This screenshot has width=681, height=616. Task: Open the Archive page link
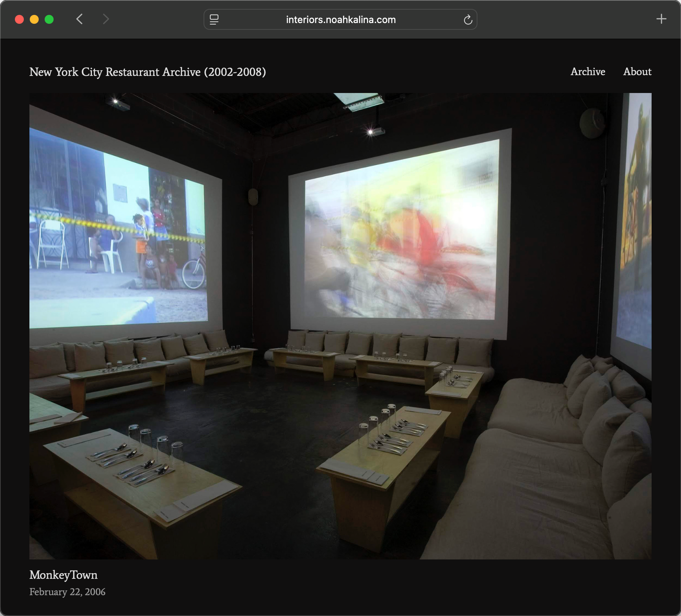(x=588, y=71)
